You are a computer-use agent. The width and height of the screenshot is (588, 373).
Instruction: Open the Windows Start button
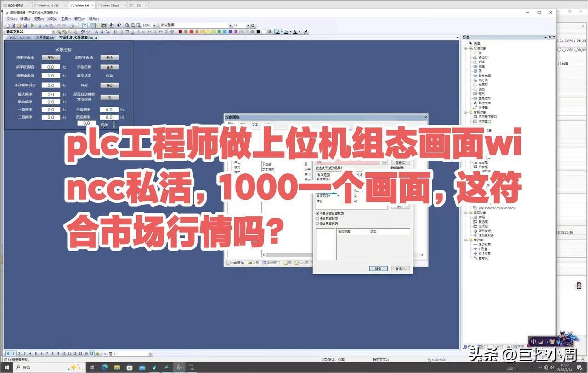[6, 367]
